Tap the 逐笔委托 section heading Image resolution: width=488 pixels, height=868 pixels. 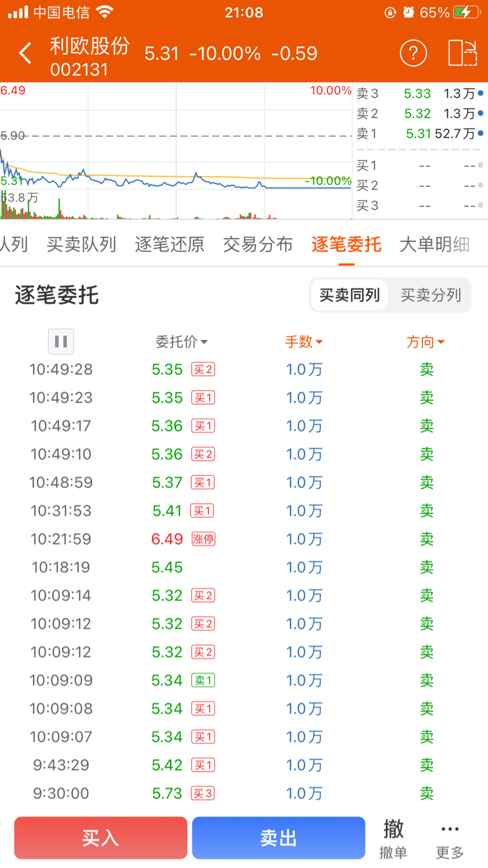[x=57, y=295]
